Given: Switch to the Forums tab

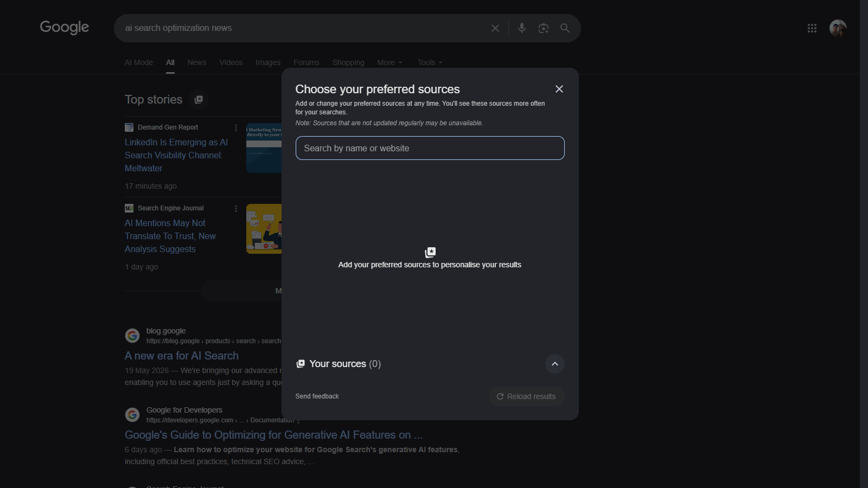Looking at the screenshot, I should coord(307,62).
